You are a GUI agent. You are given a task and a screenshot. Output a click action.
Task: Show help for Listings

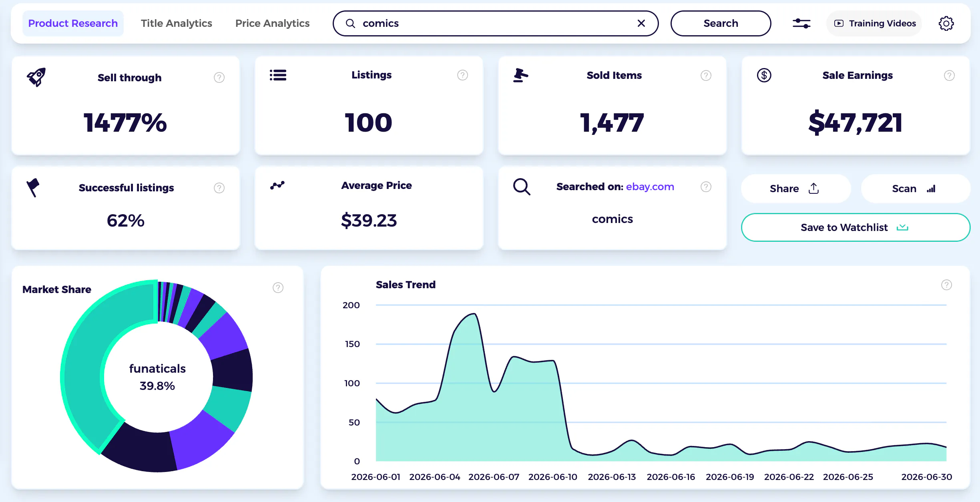462,75
